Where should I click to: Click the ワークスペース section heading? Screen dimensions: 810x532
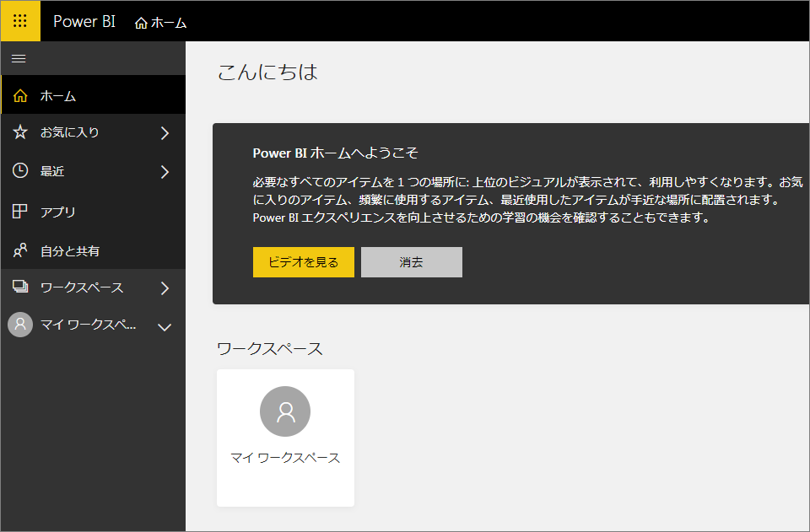click(x=270, y=349)
